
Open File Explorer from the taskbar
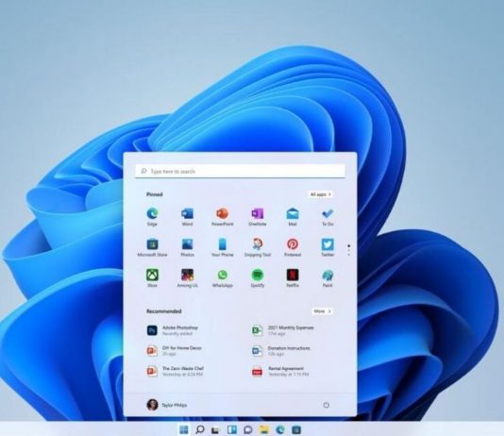264,430
